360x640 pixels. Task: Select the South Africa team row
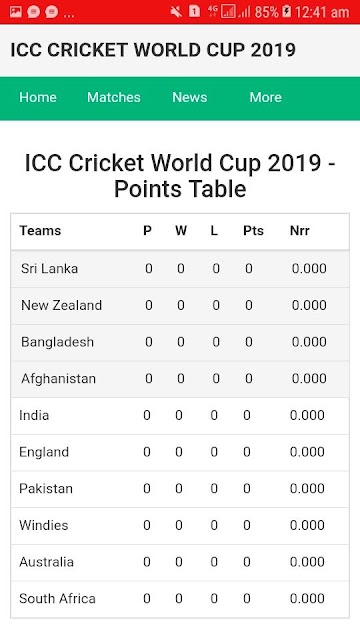pos(180,599)
